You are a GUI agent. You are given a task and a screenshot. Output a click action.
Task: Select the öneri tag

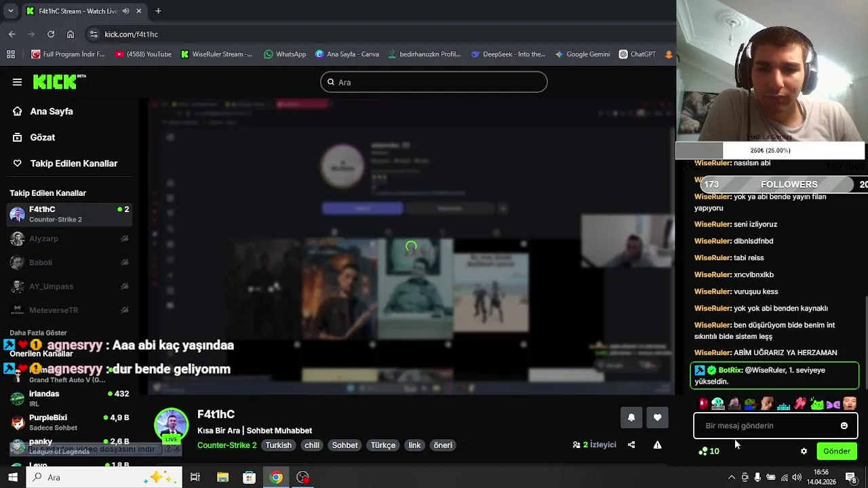(443, 445)
